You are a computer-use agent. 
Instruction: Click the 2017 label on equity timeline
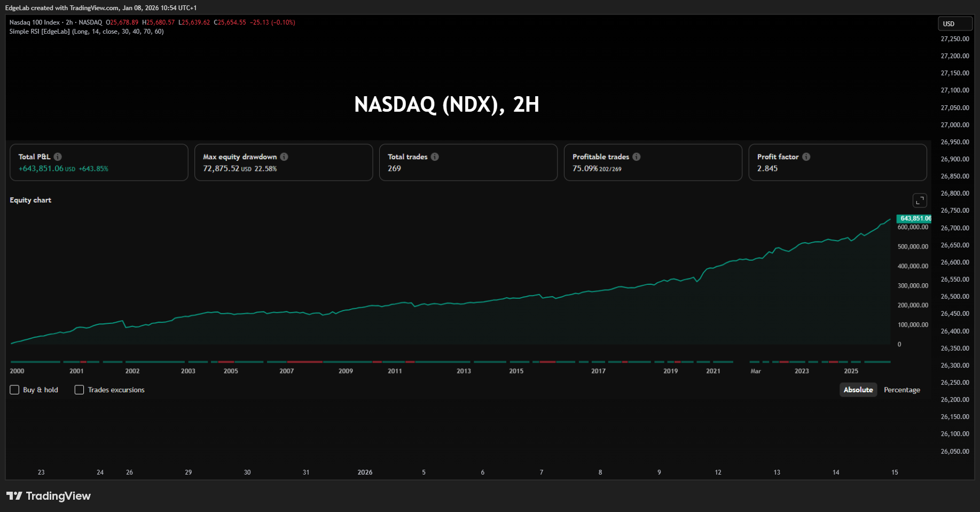pos(599,371)
